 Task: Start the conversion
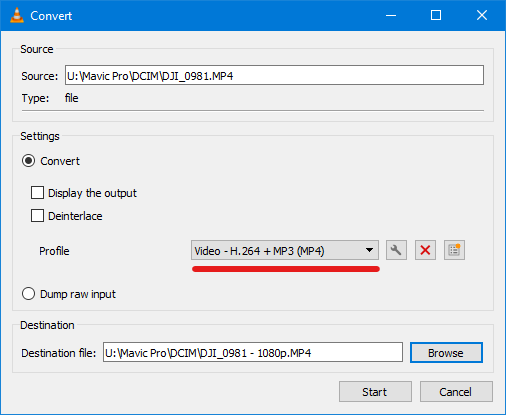tap(375, 392)
